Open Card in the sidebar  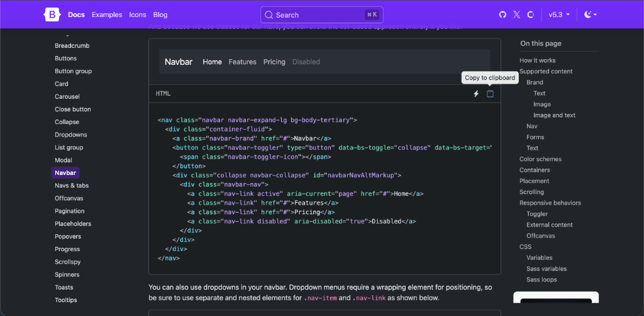pyautogui.click(x=61, y=84)
